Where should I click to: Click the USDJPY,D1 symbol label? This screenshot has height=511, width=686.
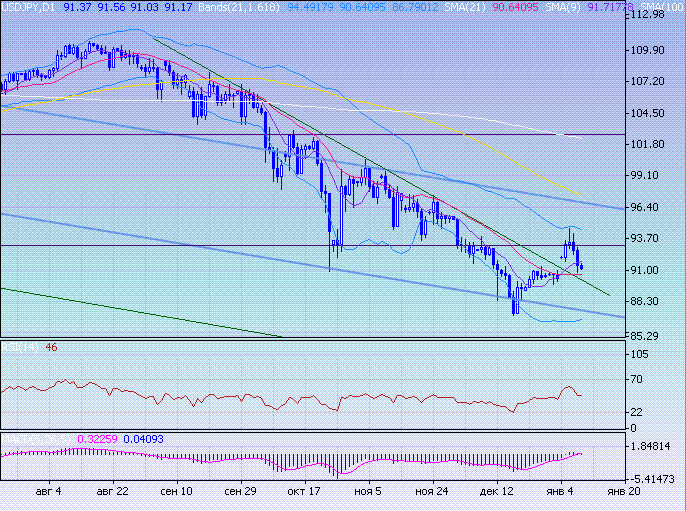point(29,7)
